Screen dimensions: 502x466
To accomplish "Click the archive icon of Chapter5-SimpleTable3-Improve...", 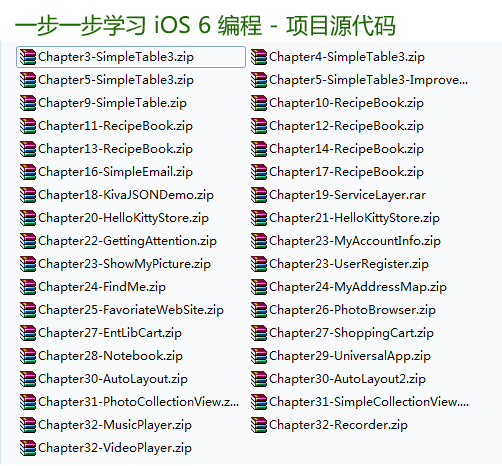I will tap(259, 80).
